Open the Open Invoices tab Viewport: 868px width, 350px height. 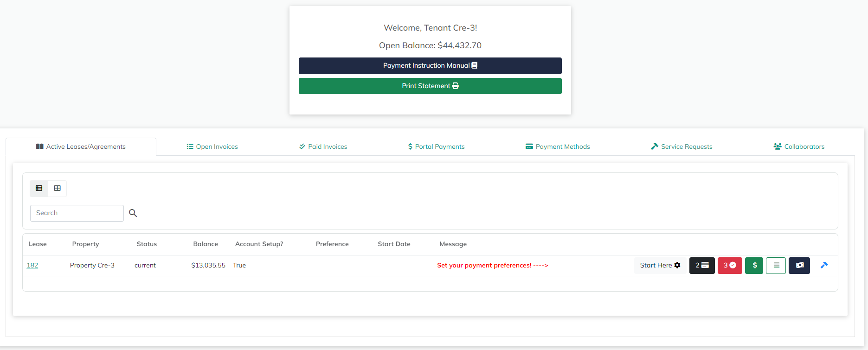click(x=212, y=146)
